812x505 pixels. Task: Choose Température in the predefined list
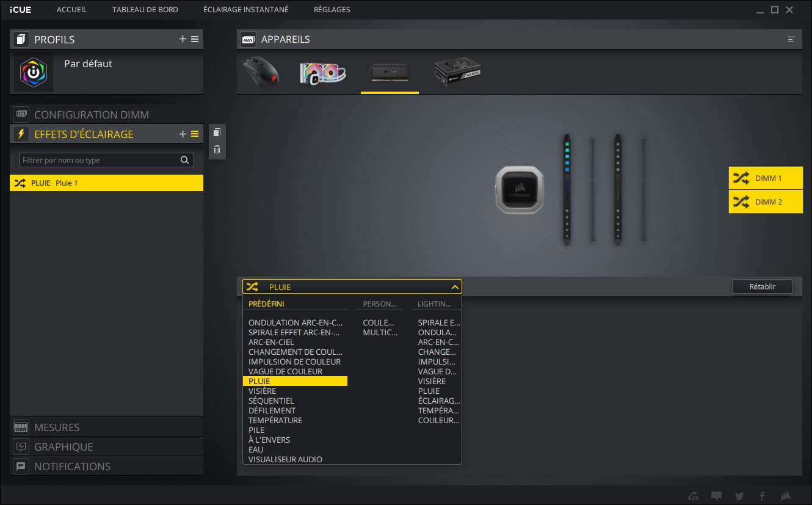(275, 420)
